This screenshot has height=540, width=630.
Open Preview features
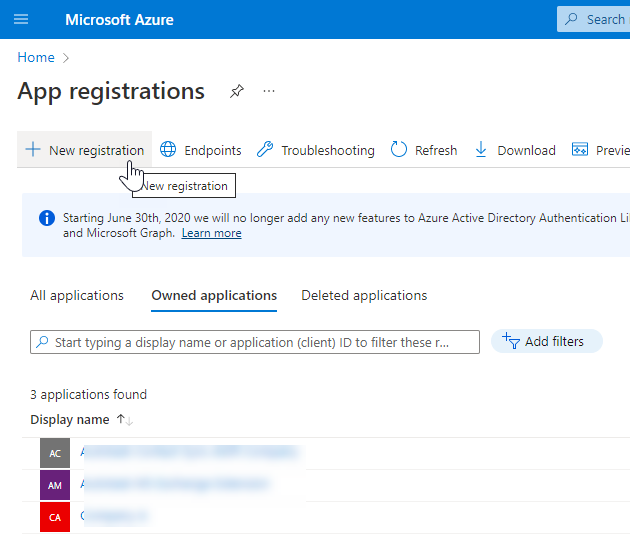pos(601,150)
